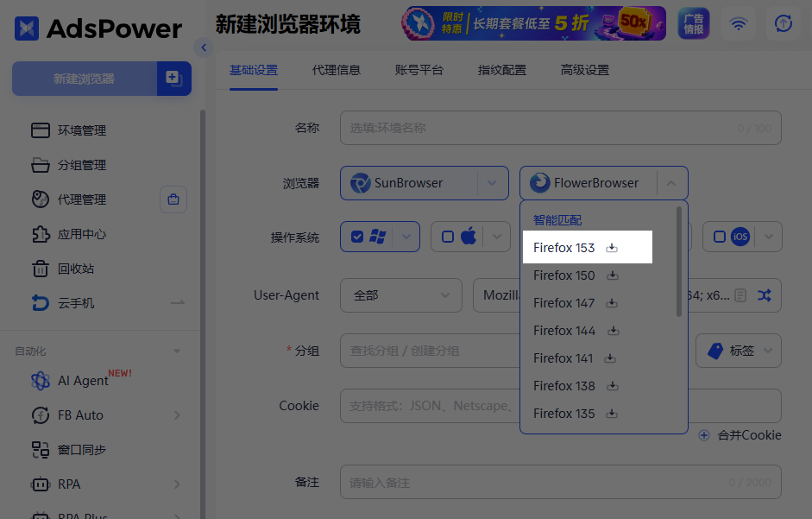Switch to the 代理信息 tab
The height and width of the screenshot is (519, 812).
336,70
